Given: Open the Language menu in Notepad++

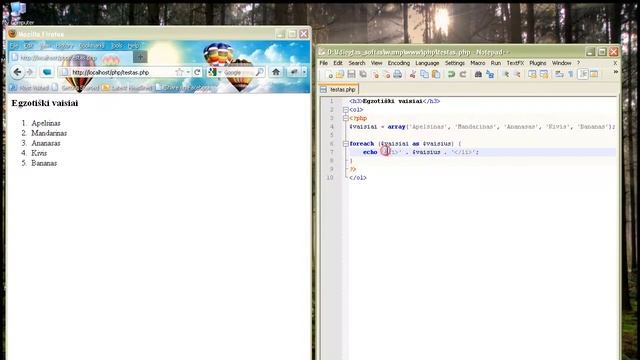Looking at the screenshot, I should tap(427, 63).
